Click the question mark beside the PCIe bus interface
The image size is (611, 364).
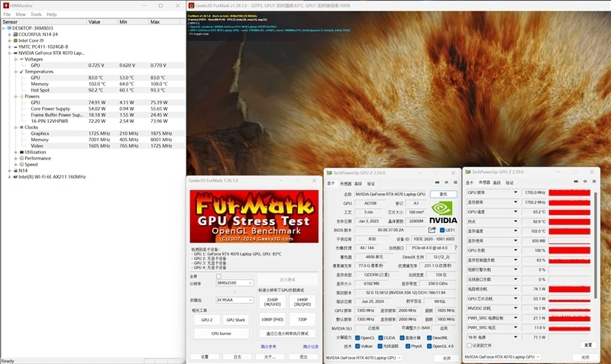click(455, 248)
